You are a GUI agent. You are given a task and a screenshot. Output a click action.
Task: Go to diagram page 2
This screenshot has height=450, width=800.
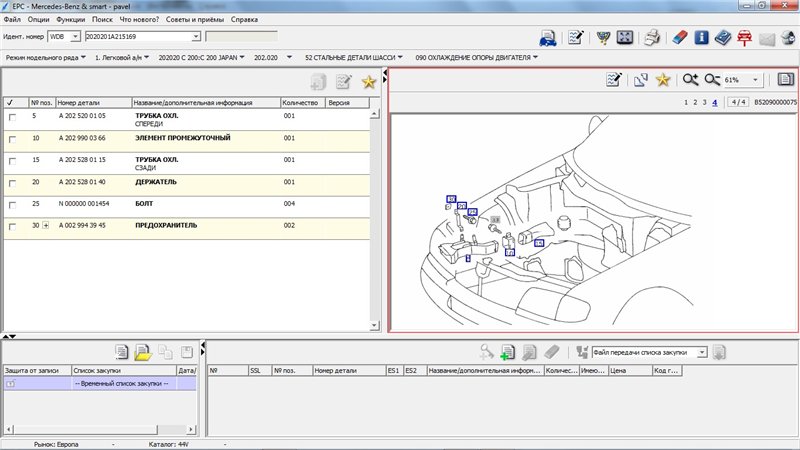[x=695, y=102]
